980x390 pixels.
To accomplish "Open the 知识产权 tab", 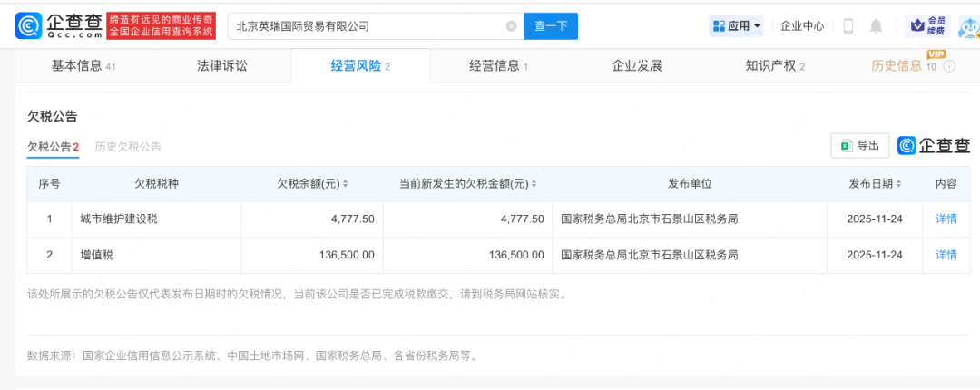I will click(774, 65).
